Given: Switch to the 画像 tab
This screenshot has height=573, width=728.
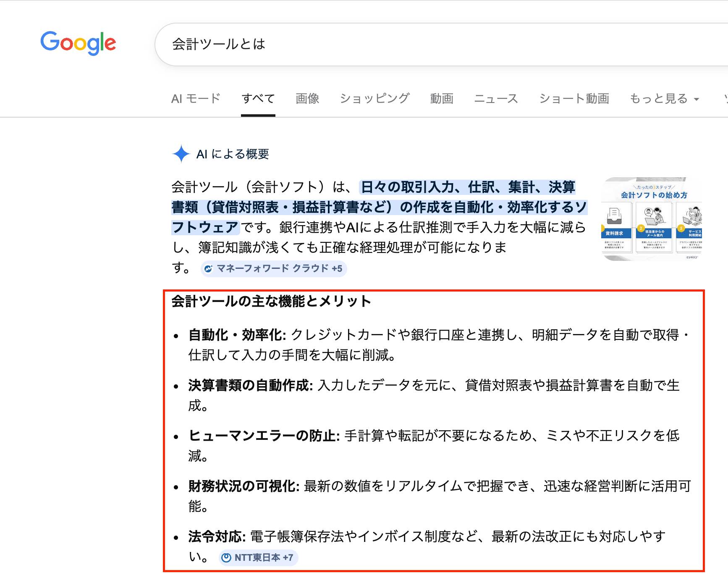Looking at the screenshot, I should [x=307, y=99].
